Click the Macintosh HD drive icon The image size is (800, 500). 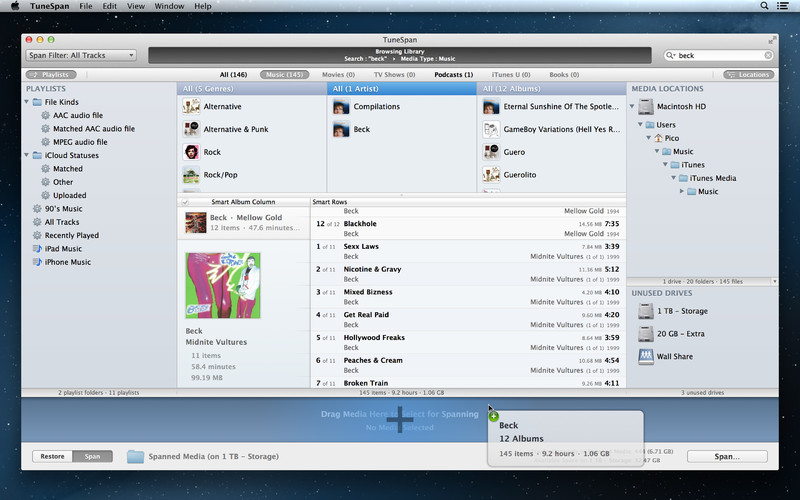(645, 107)
